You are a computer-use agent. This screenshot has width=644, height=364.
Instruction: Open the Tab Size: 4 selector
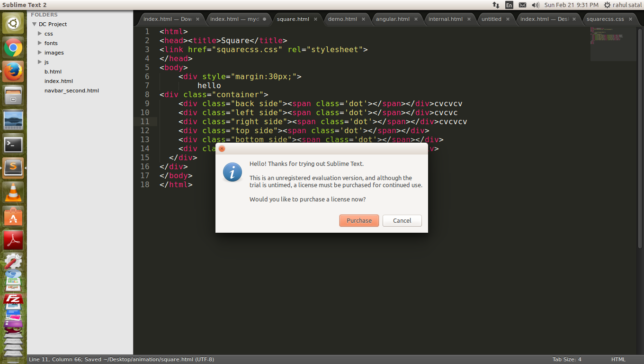[x=567, y=359]
